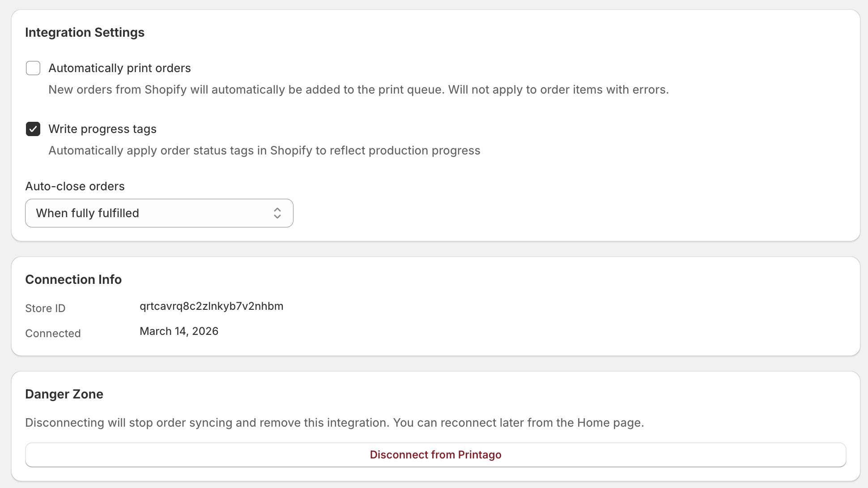Click the progress tags description text

pyautogui.click(x=264, y=150)
